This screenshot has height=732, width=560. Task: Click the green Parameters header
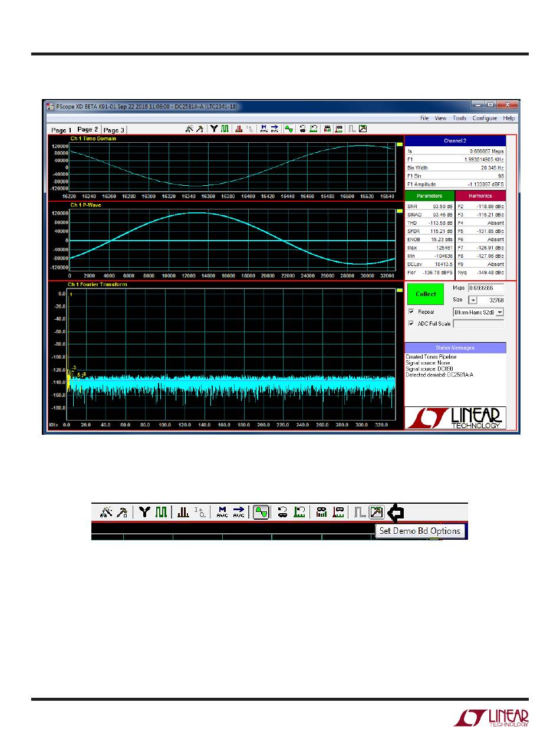pos(430,195)
